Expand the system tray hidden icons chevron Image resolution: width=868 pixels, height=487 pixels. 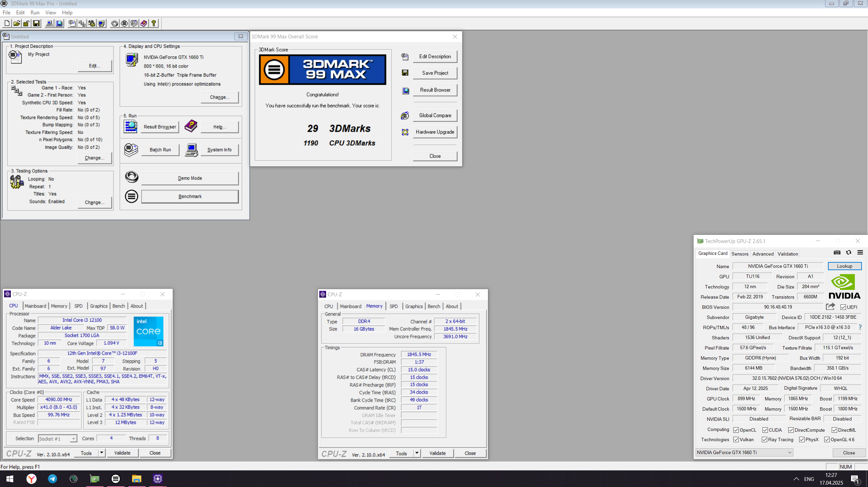(796, 479)
